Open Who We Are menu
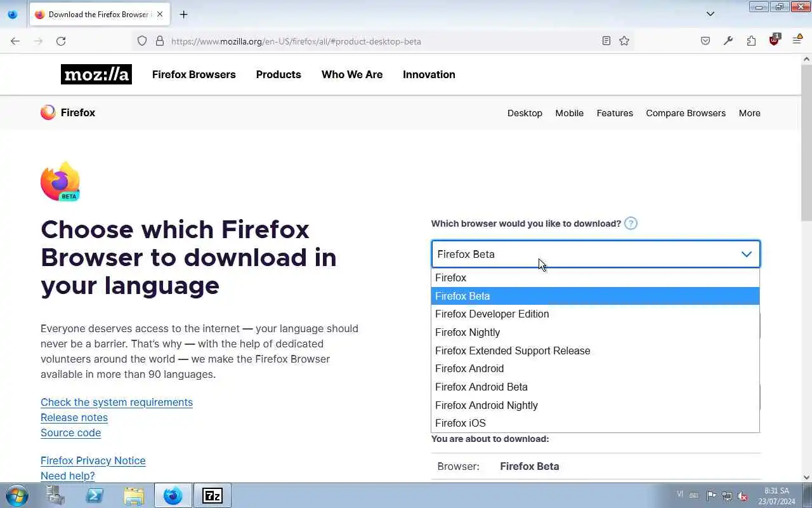The width and height of the screenshot is (812, 508). click(352, 74)
